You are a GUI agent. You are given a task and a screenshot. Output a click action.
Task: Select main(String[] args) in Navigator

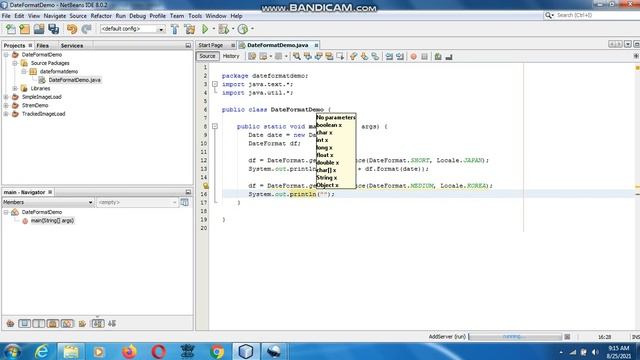[x=52, y=221]
